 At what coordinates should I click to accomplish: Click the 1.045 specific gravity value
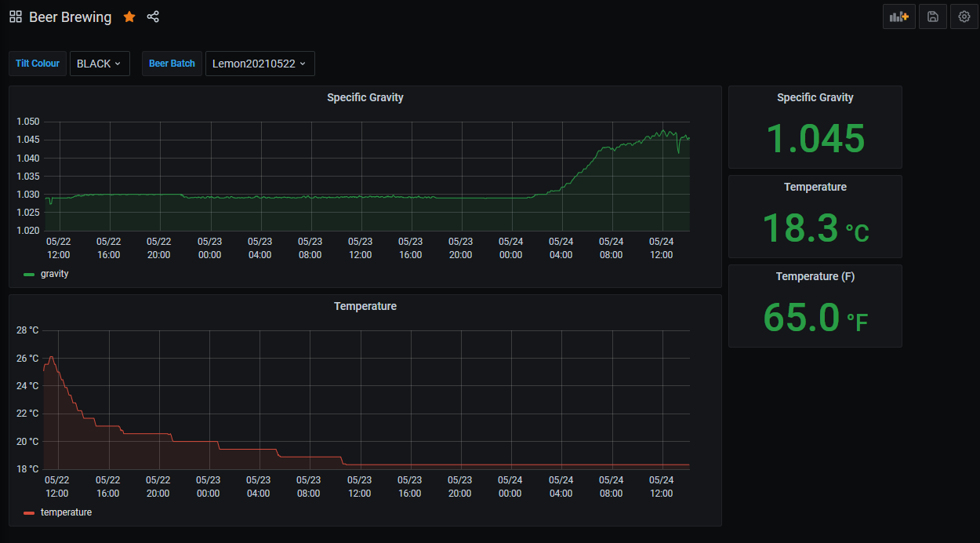coord(815,139)
